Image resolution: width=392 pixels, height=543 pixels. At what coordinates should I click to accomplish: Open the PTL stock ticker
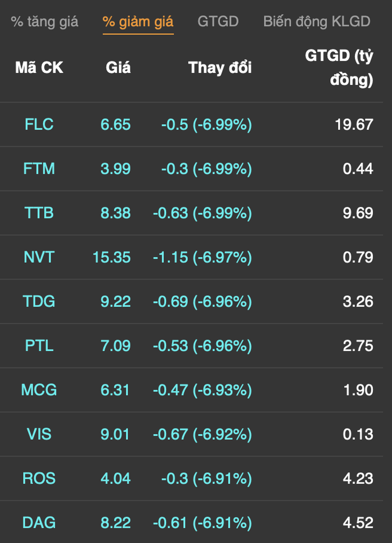39,346
